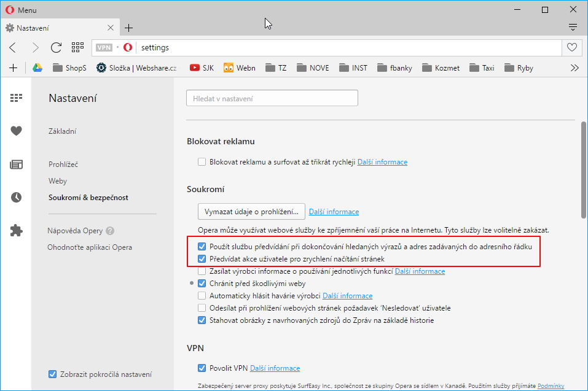Open News icon in sidebar
Viewport: 588px width, 391px height.
tap(16, 164)
